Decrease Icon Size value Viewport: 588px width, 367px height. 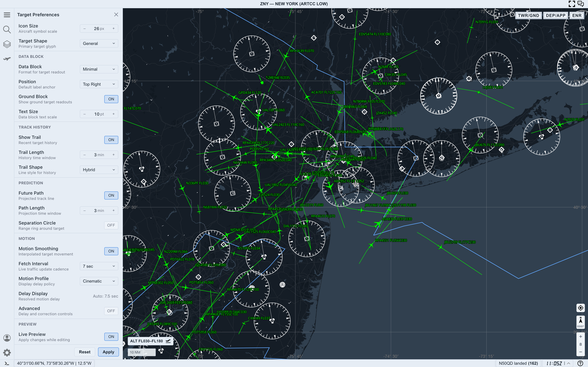pos(85,29)
